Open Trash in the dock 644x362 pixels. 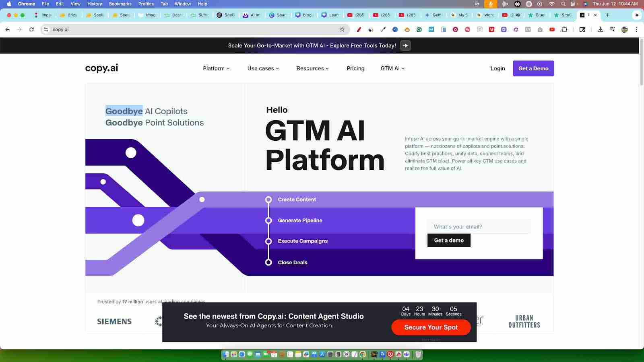[x=418, y=354]
